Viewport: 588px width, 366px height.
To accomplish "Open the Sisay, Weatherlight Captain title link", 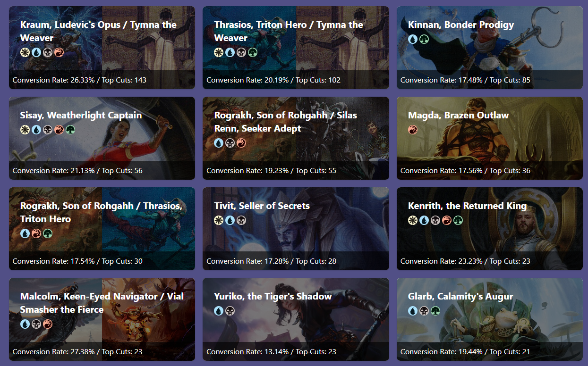I will [81, 115].
